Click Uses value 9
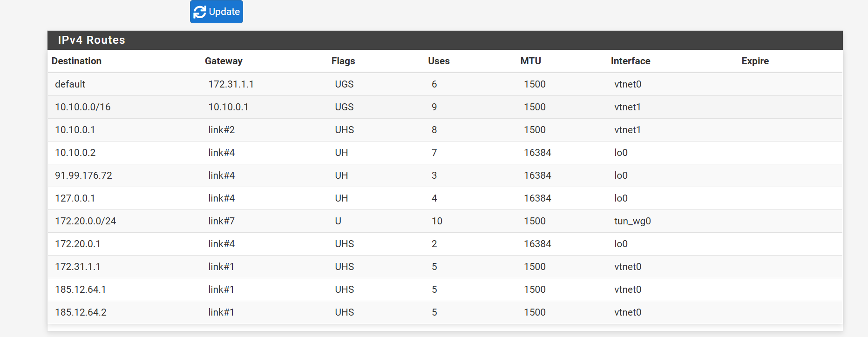Screen dimensions: 868x337 tap(434, 107)
